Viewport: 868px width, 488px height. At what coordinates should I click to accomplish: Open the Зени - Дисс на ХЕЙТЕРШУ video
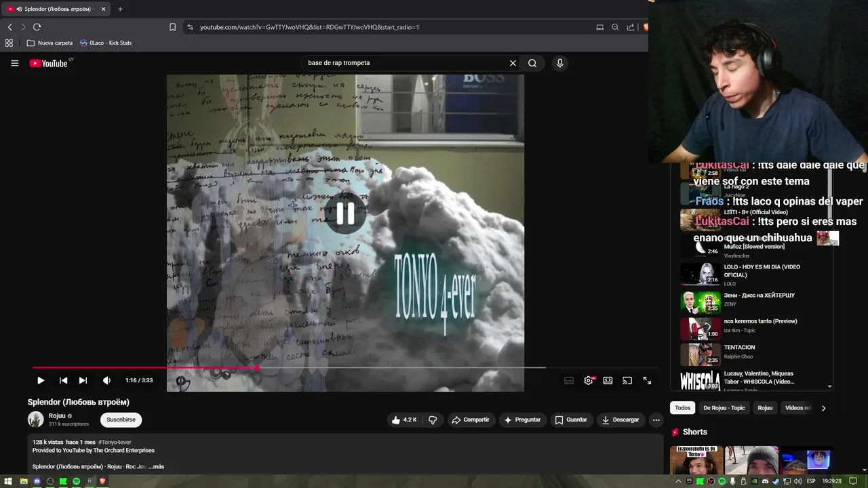pos(756,301)
